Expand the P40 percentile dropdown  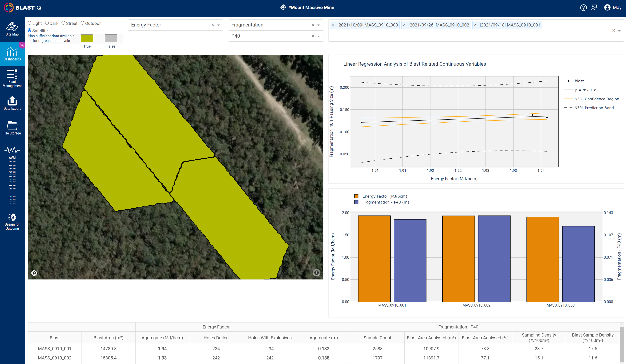coord(319,36)
